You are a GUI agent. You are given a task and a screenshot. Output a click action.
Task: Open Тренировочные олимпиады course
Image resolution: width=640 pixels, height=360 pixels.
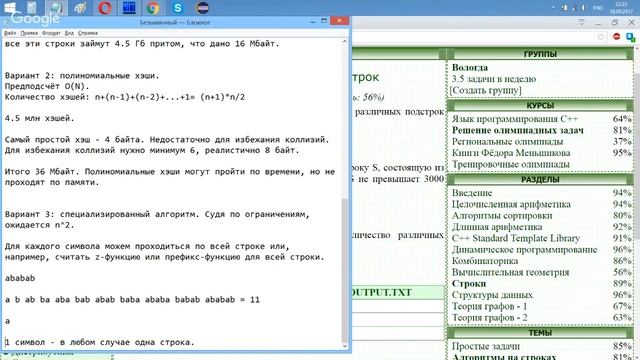(511, 164)
